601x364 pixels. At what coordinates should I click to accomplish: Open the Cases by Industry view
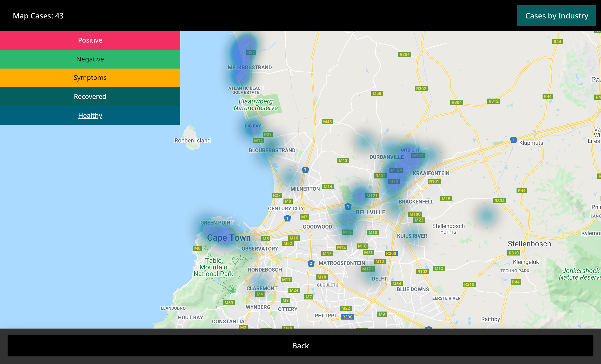556,16
